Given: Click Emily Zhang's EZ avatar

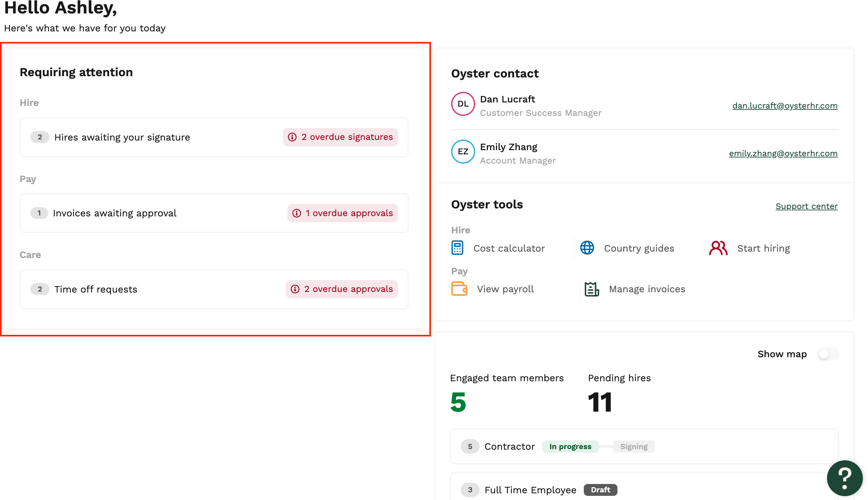Looking at the screenshot, I should 463,151.
